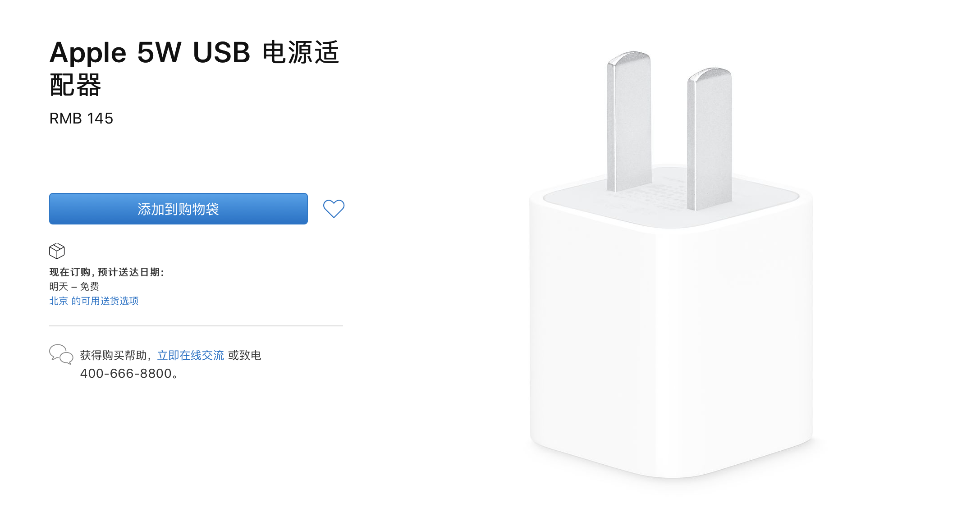
Task: Toggle the heart favorite icon
Action: [x=334, y=208]
